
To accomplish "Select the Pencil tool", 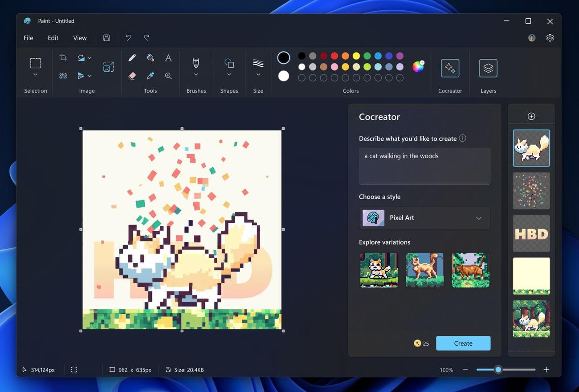I will coord(132,57).
